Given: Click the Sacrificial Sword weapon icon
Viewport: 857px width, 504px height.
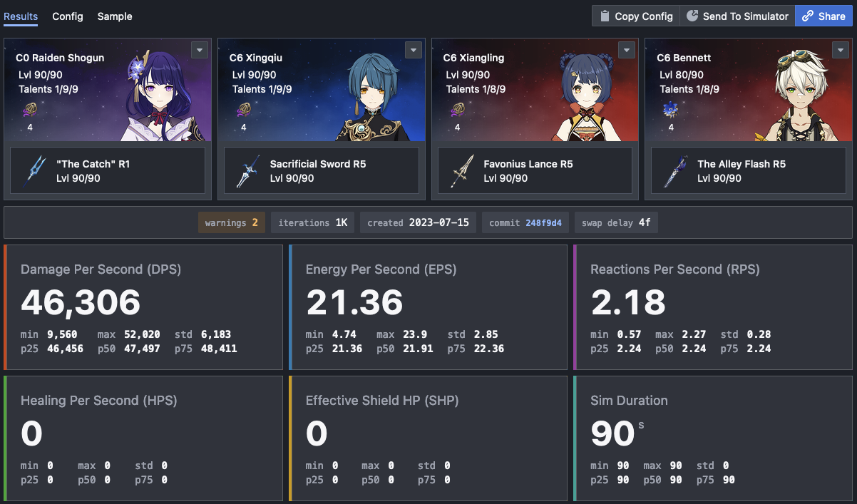Looking at the screenshot, I should [248, 171].
